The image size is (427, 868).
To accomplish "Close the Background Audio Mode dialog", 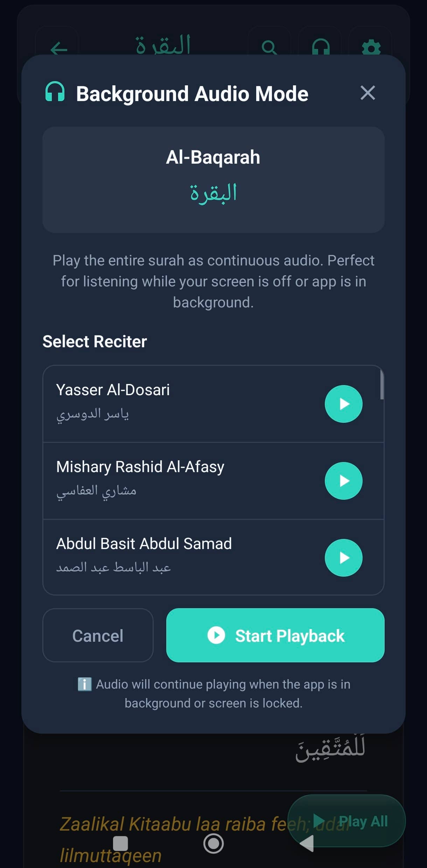I will pos(368,93).
